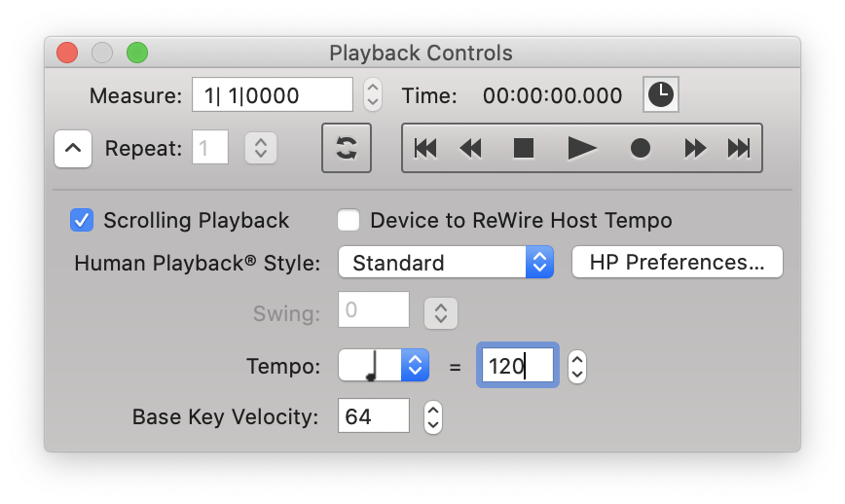Viewport: 845px width, 504px height.
Task: Click the Base Key Velocity input field
Action: 374,415
